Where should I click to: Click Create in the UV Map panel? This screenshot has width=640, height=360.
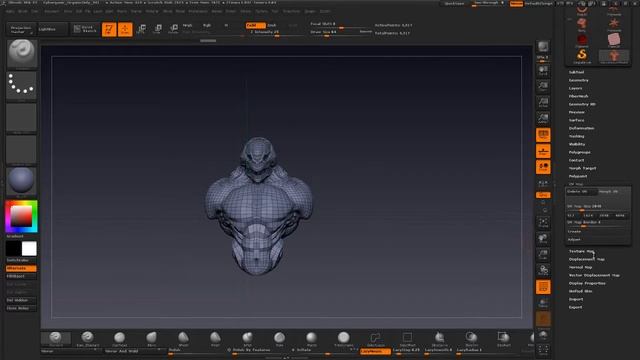click(574, 231)
